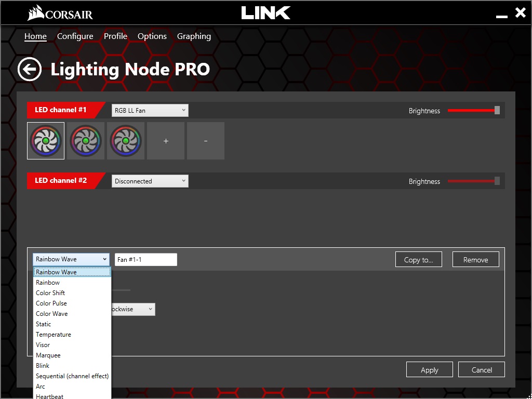
Task: Switch to the Graphing tab
Action: pos(194,36)
